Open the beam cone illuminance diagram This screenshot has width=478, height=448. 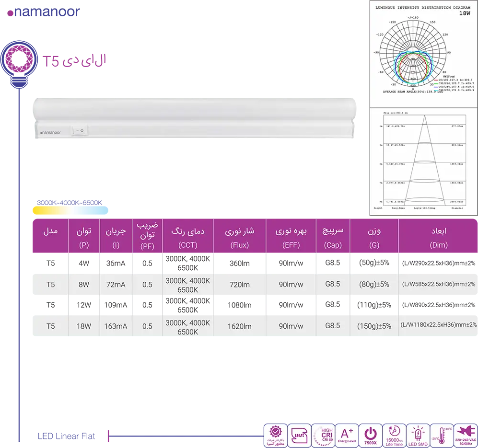(x=423, y=161)
